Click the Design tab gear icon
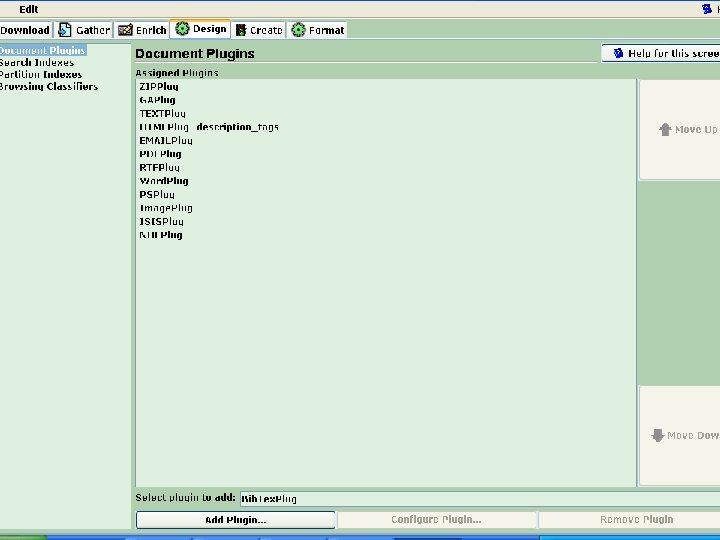The image size is (720, 540). pyautogui.click(x=182, y=28)
